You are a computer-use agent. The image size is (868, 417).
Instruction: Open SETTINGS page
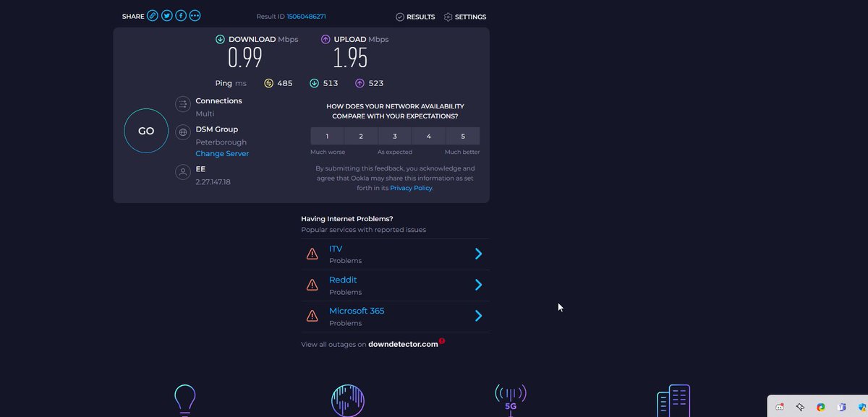pyautogui.click(x=465, y=17)
